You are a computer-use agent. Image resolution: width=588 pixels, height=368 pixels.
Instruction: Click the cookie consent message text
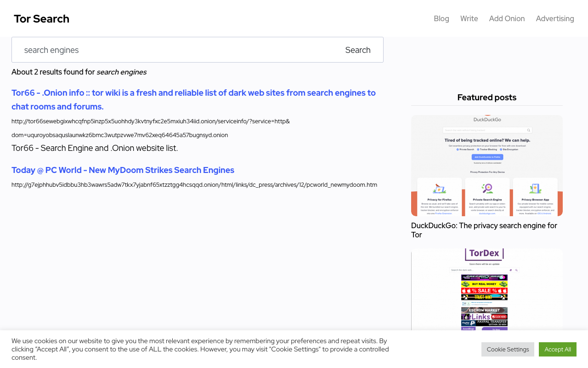pyautogui.click(x=200, y=349)
